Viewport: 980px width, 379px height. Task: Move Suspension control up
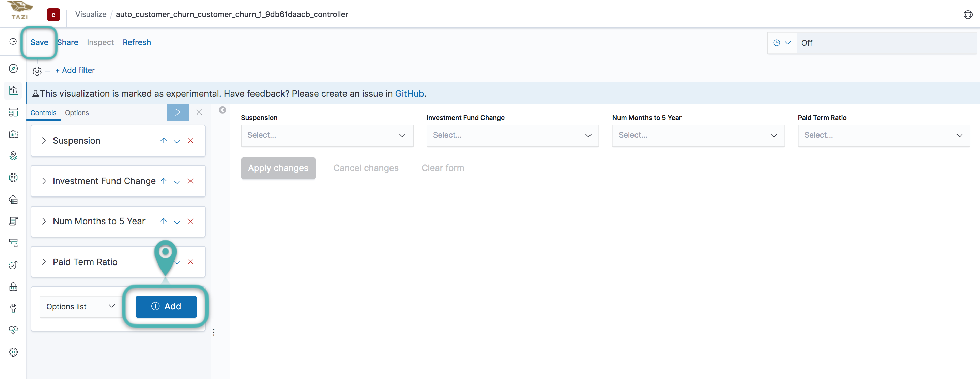click(x=164, y=141)
